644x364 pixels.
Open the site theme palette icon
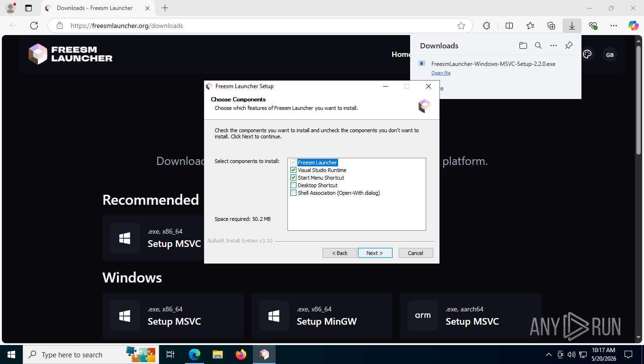tap(587, 55)
